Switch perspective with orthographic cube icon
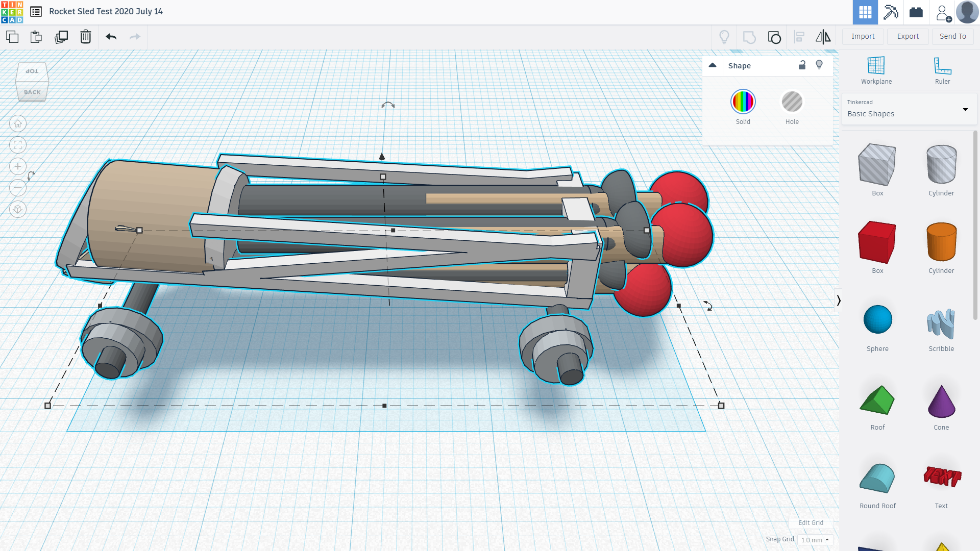This screenshot has height=551, width=980. point(18,209)
